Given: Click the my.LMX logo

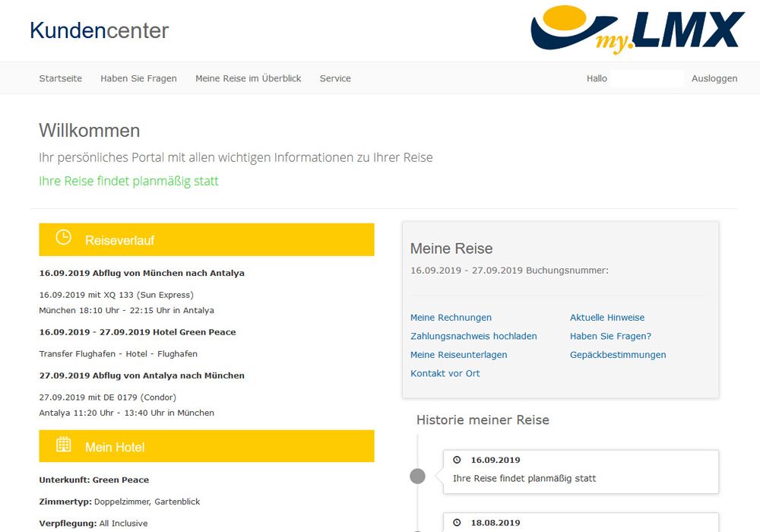Looking at the screenshot, I should point(637,30).
